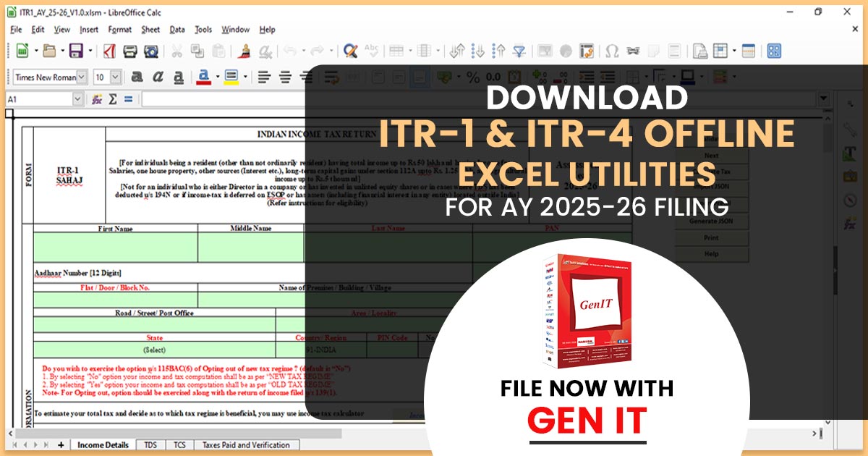Open the font size dropdown
Screen dimensions: 868x456
click(x=116, y=77)
